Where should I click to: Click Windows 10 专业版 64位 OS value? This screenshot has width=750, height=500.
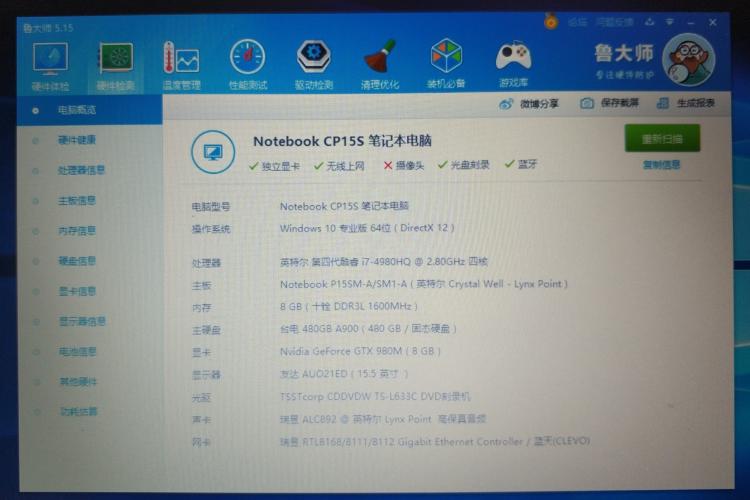[367, 228]
